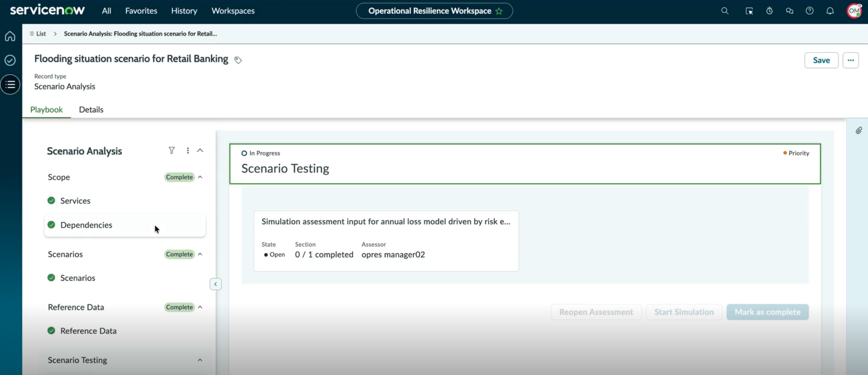
Task: Open the global search icon
Action: [725, 11]
